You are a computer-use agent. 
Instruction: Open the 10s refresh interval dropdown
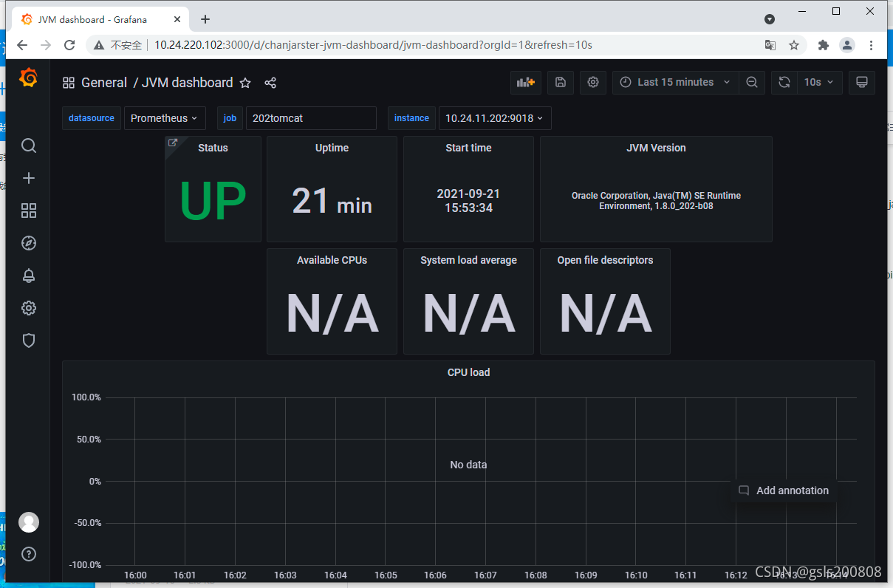(819, 82)
